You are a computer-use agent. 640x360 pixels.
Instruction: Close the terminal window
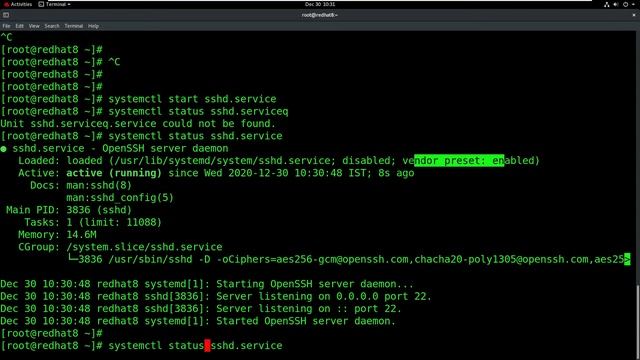[x=634, y=15]
